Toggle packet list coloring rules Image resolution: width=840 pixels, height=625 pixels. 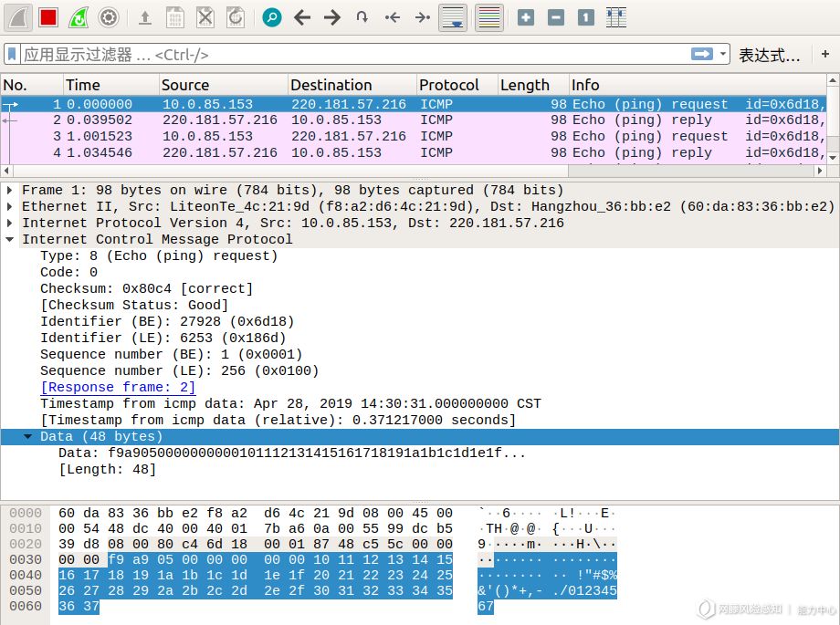coord(489,17)
